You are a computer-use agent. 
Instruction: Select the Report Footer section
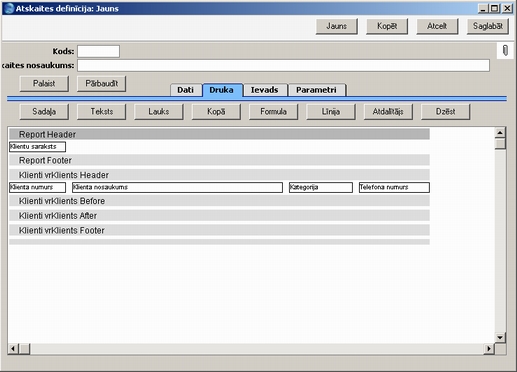pos(219,160)
